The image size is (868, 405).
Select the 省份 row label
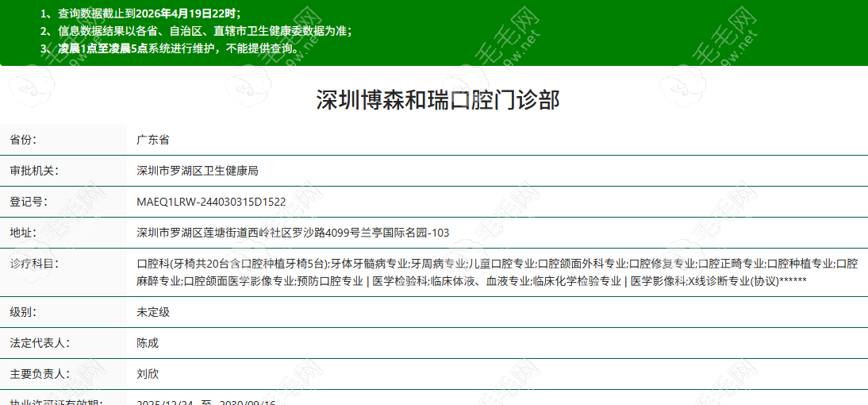23,140
